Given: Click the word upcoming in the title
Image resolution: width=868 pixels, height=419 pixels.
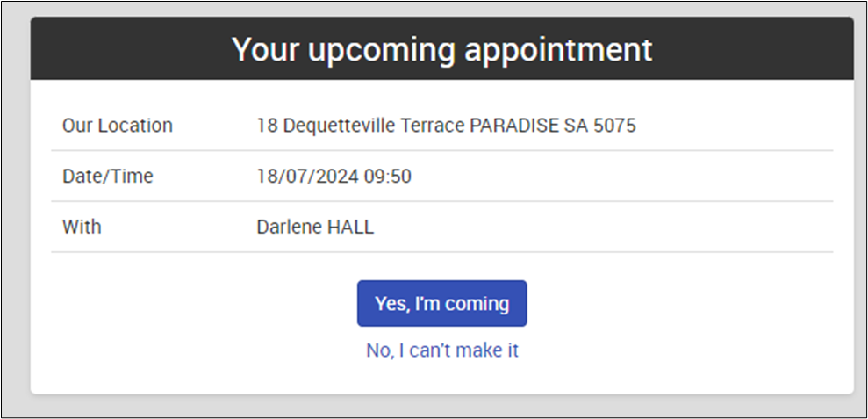Looking at the screenshot, I should tap(382, 51).
